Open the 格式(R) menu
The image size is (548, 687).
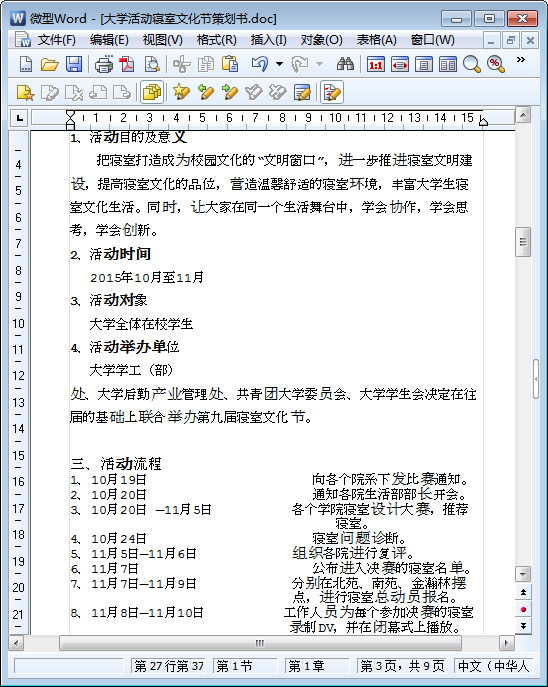click(216, 40)
